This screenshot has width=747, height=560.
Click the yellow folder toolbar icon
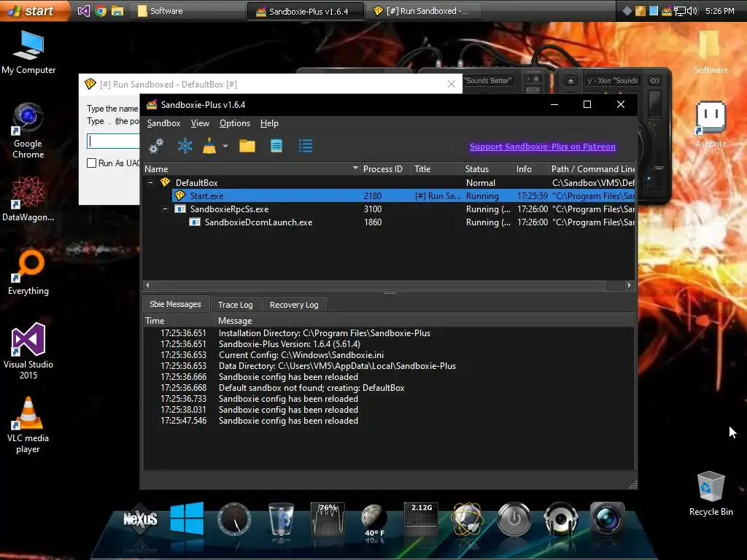247,146
